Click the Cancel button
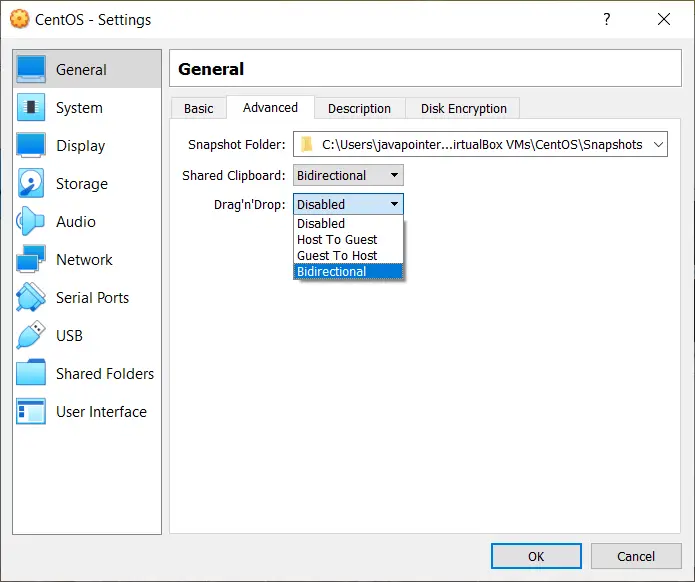The height and width of the screenshot is (582, 695). 636,556
